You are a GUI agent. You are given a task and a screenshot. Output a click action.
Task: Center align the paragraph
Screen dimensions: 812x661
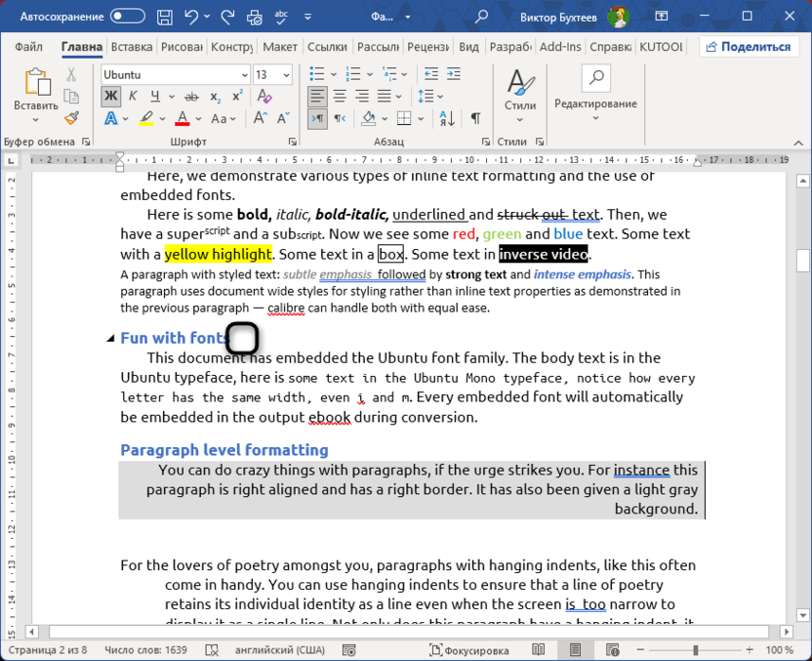point(339,96)
